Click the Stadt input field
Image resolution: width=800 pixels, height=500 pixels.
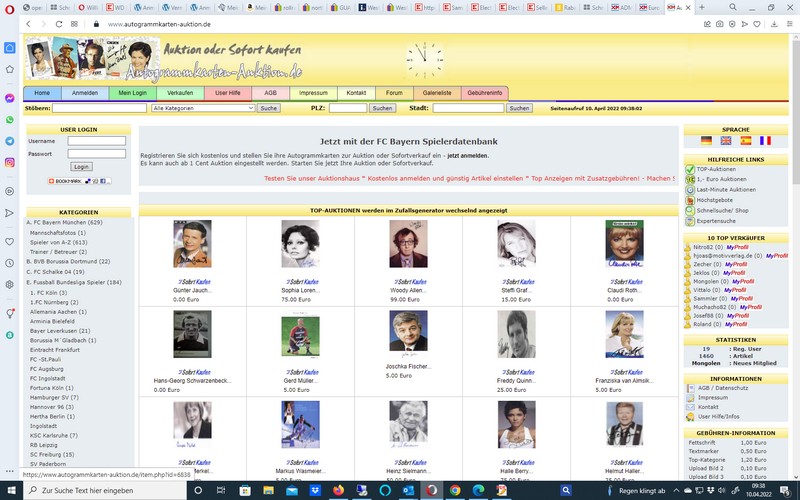468,108
